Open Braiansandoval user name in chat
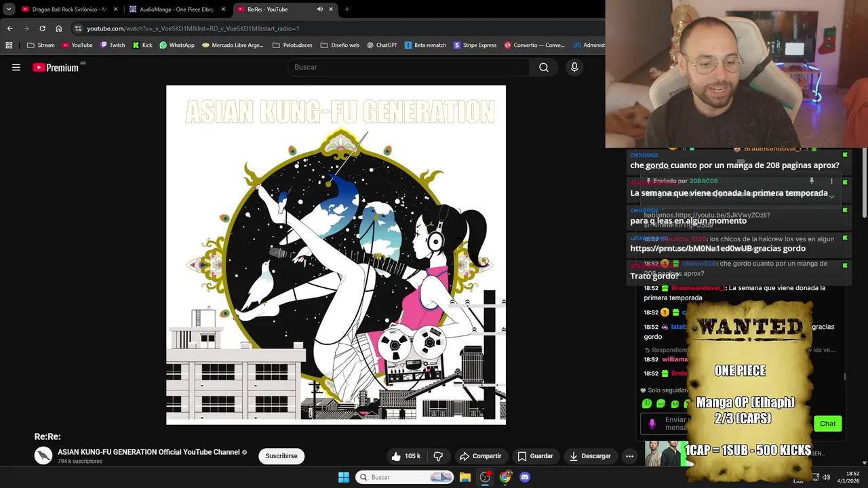868x488 pixels. coord(698,287)
